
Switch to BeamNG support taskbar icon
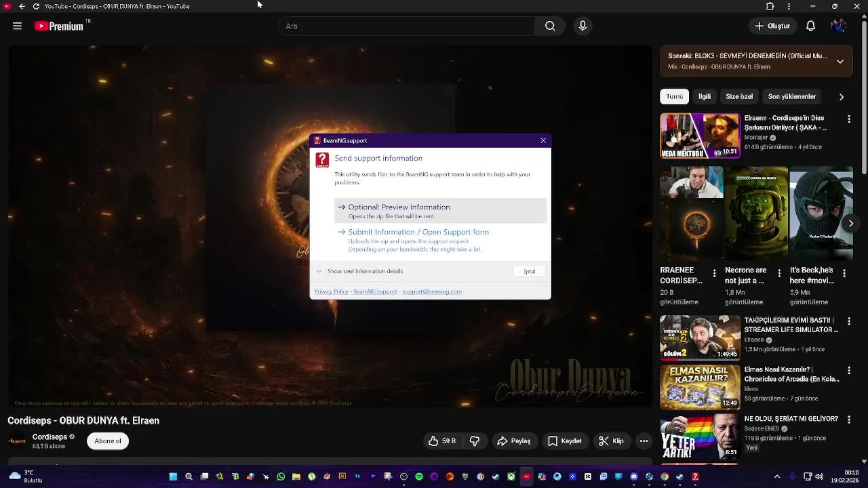[695, 476]
